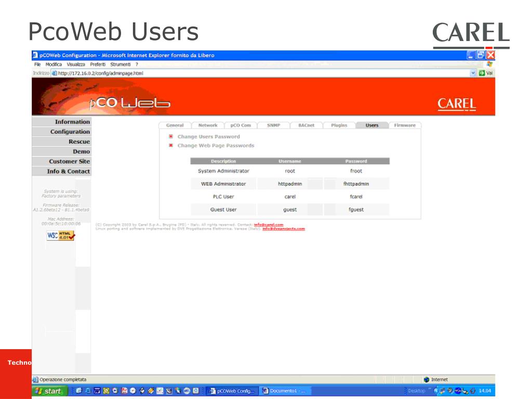Open the Visualizza menu
Image resolution: width=532 pixels, height=399 pixels.
pos(76,64)
